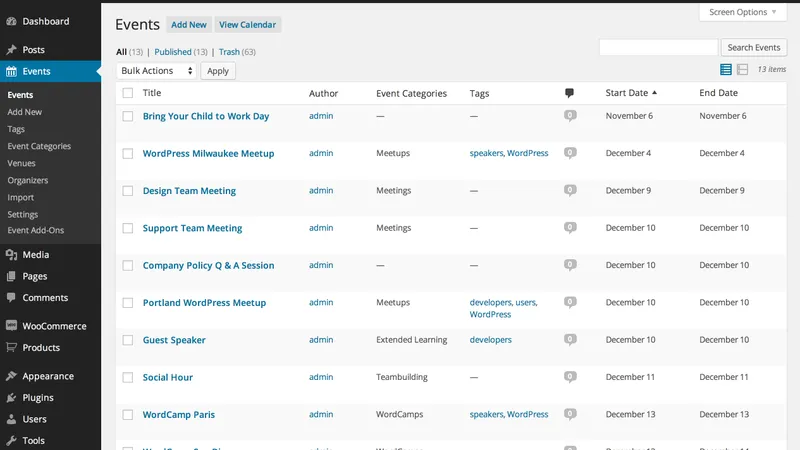800x450 pixels.
Task: Check the Support Team Meeting row
Action: pos(128,228)
